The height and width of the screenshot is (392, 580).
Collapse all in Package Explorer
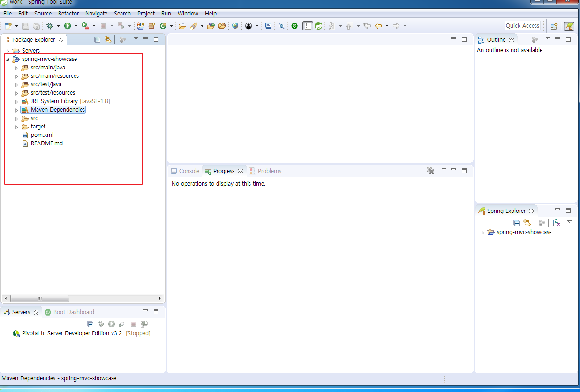(x=98, y=39)
